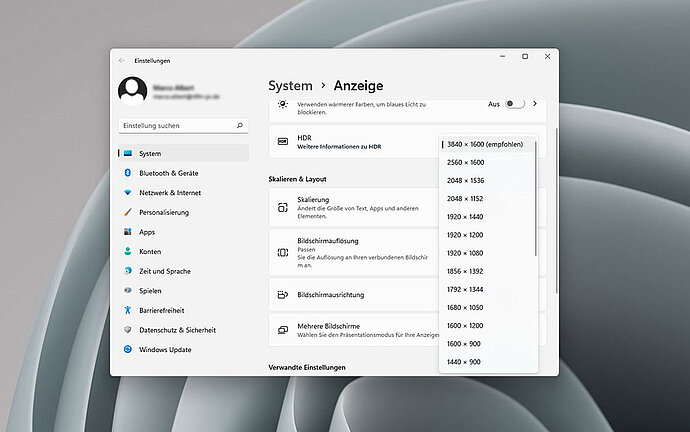Open Apps settings
Screen dimensions: 690x432
(183, 232)
